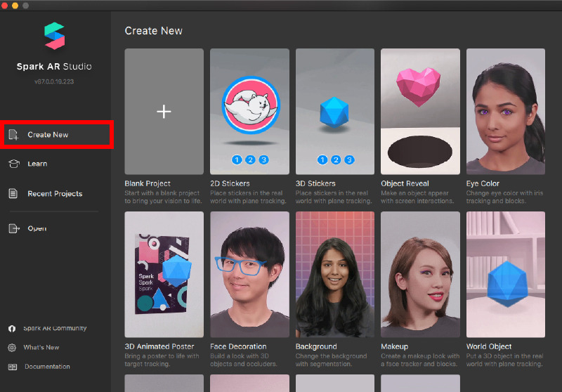Click the Create New heading
Image resolution: width=562 pixels, height=392 pixels.
[153, 31]
